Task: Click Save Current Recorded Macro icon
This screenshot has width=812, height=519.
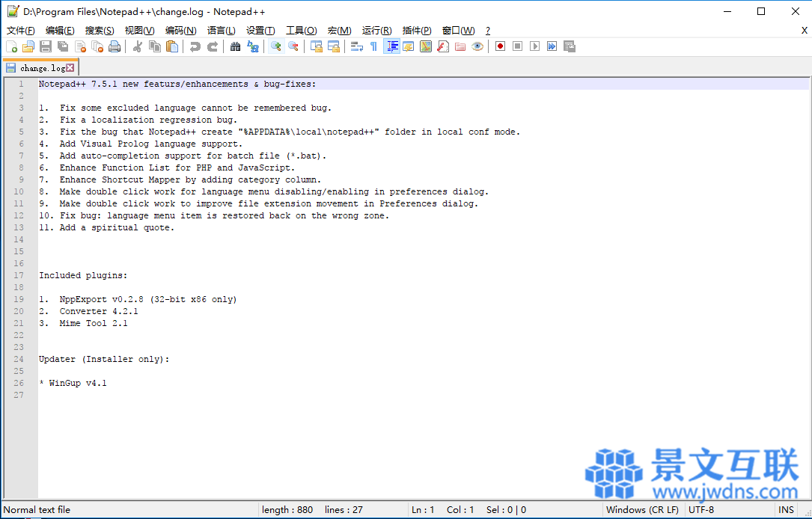Action: click(x=570, y=46)
